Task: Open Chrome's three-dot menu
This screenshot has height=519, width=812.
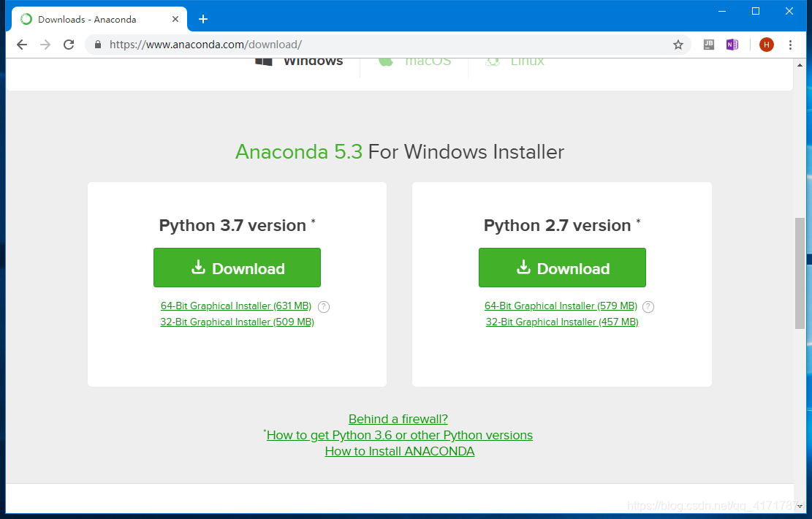Action: coord(790,45)
